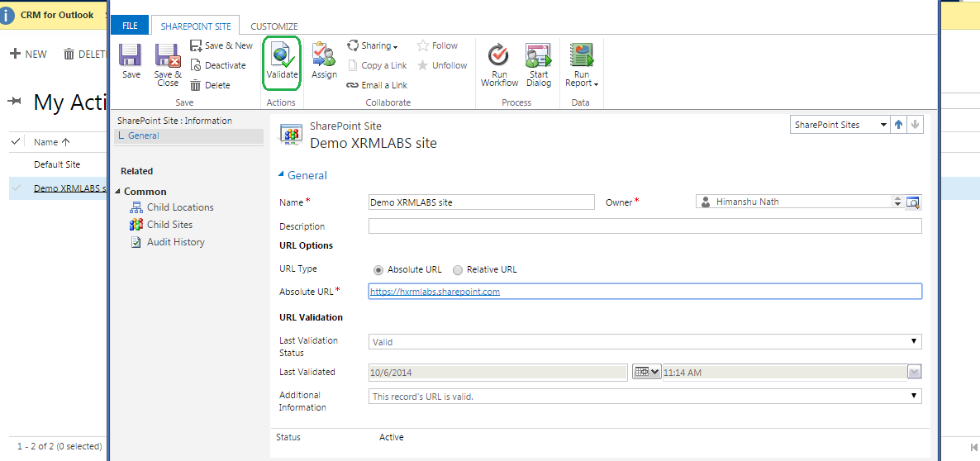Screen dimensions: 980x461
Task: Run Validate on the site URL
Action: (x=282, y=60)
